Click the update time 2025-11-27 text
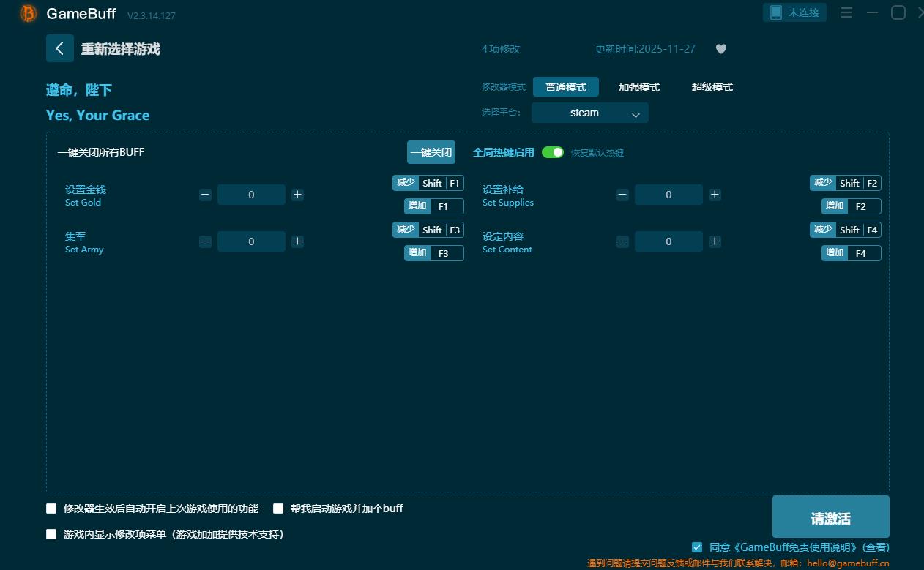The height and width of the screenshot is (570, 924). (x=645, y=49)
